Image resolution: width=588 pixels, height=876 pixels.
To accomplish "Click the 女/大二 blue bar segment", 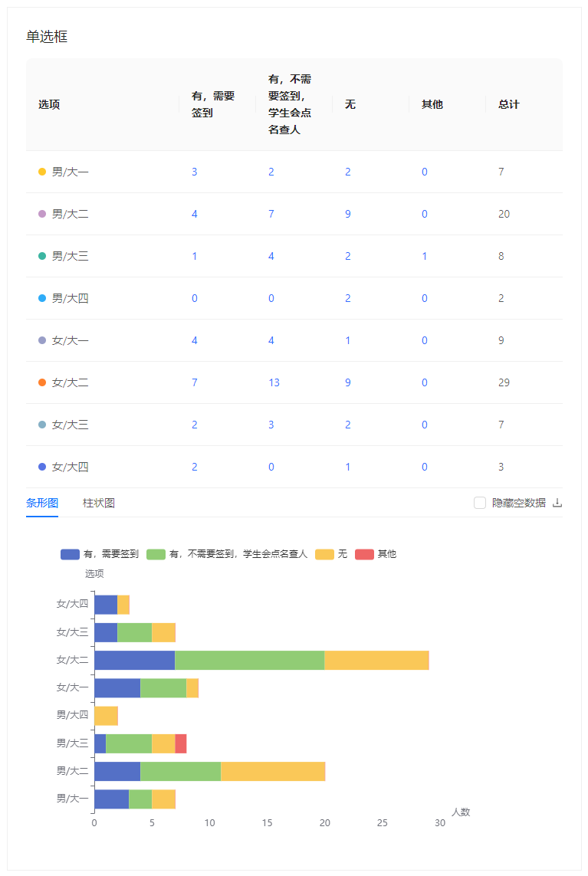I will click(x=135, y=661).
